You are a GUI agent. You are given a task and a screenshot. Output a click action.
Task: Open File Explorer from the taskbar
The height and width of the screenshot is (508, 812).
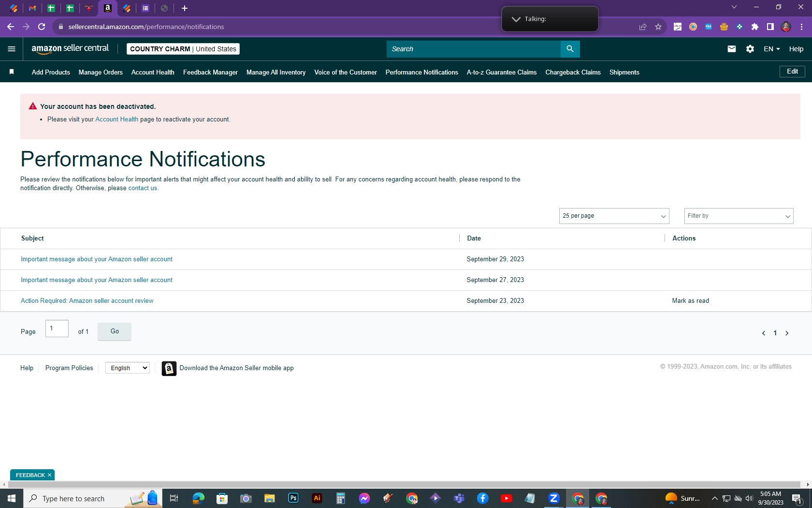(x=270, y=498)
